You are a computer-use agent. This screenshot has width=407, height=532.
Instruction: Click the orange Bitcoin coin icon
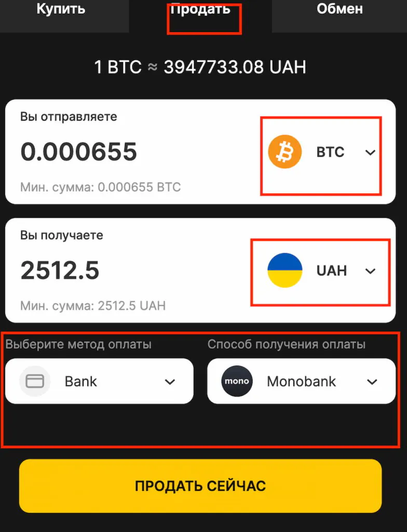click(284, 152)
